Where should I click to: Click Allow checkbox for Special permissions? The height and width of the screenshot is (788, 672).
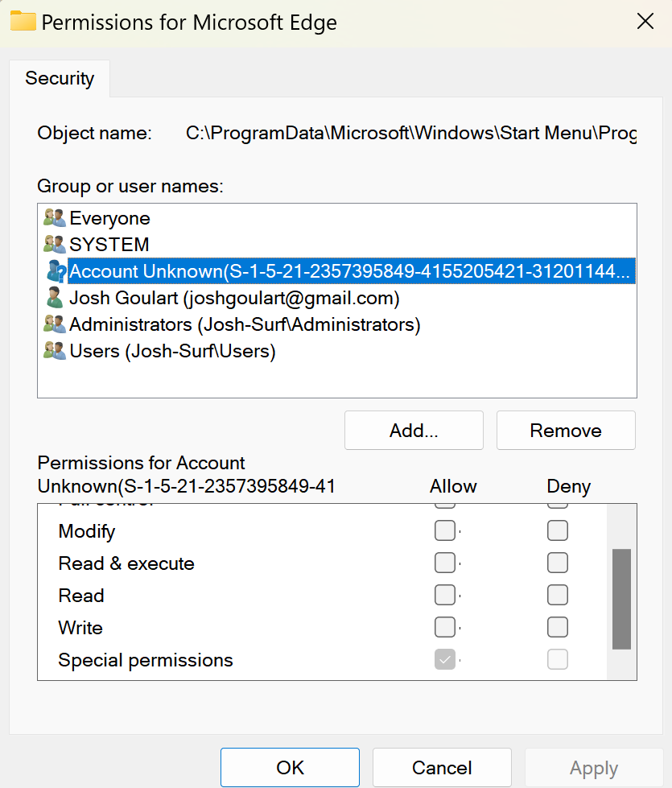click(x=445, y=659)
